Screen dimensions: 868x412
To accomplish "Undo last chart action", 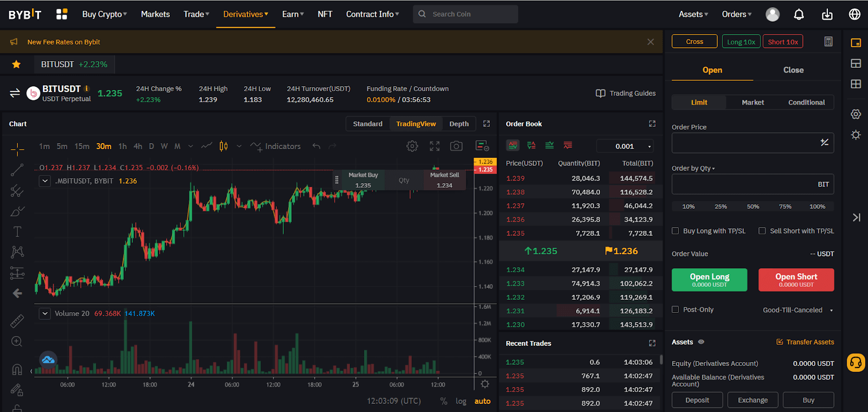I will coord(317,146).
